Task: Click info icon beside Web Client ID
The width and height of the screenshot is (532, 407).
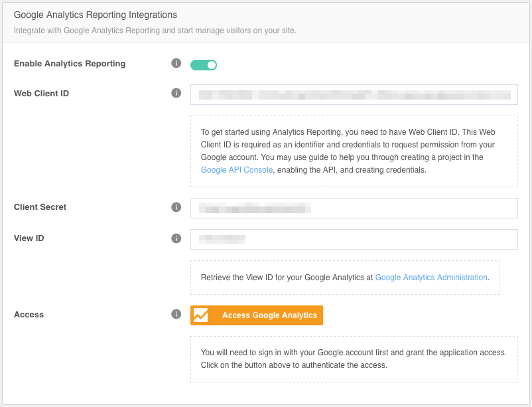Action: point(176,93)
